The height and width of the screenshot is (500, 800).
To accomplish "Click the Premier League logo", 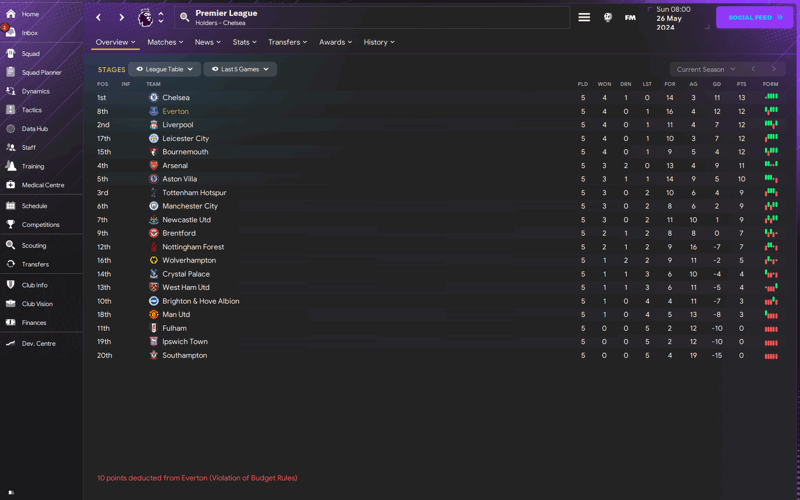I will [x=146, y=17].
